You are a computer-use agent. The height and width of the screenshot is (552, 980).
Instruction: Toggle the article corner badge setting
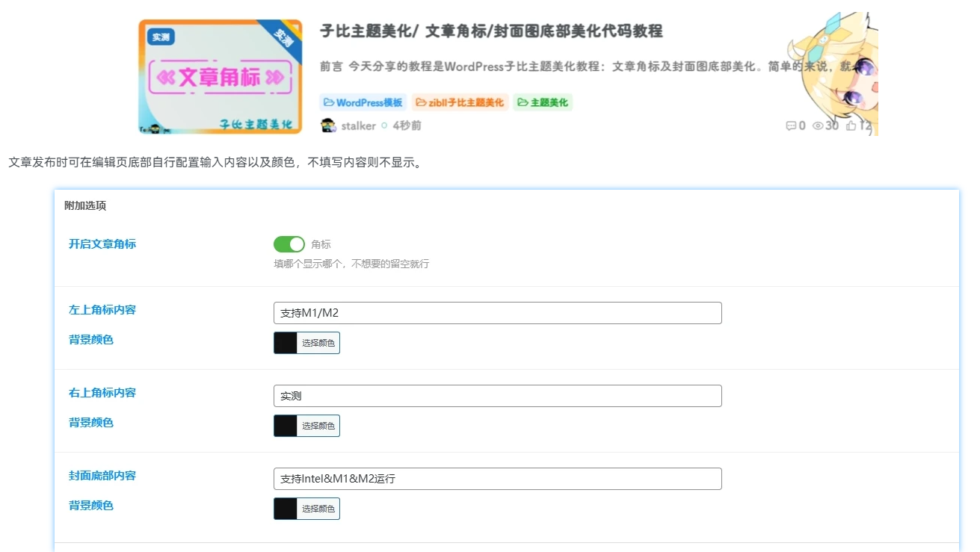tap(289, 244)
